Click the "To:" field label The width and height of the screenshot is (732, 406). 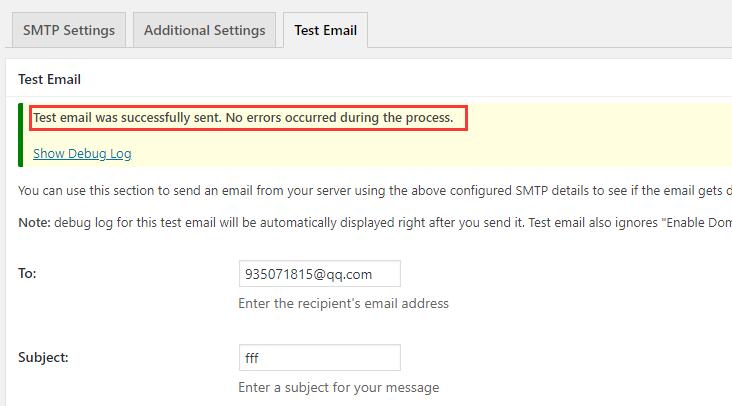coord(27,273)
